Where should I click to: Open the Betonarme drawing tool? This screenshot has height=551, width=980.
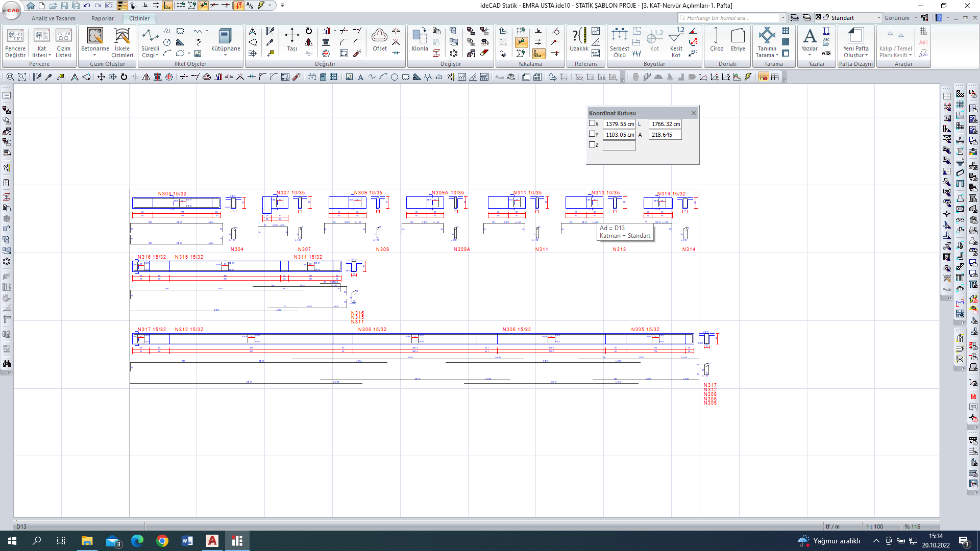95,42
